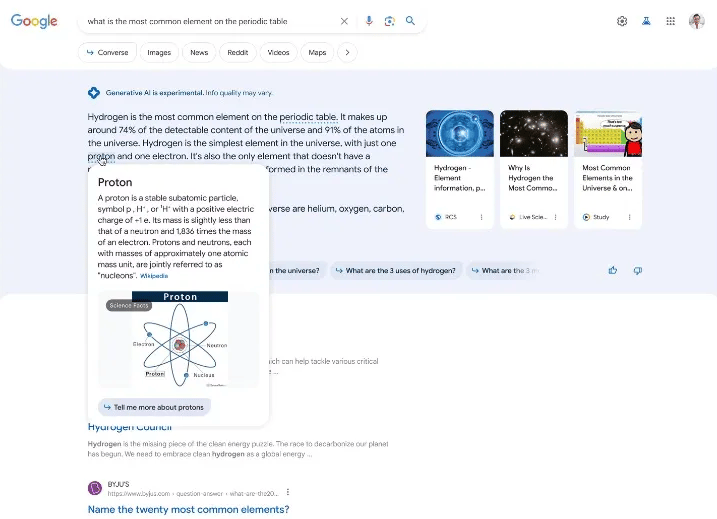Switch to the Reddit tab
This screenshot has height=519, width=717.
(x=238, y=53)
